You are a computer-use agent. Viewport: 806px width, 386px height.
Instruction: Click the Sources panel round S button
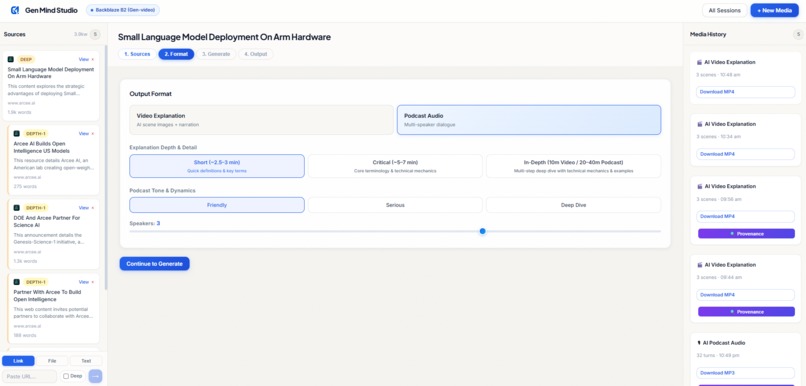pos(95,34)
